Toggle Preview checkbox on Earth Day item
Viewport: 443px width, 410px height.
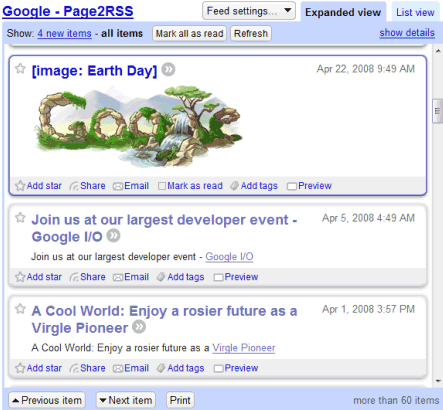click(x=292, y=186)
